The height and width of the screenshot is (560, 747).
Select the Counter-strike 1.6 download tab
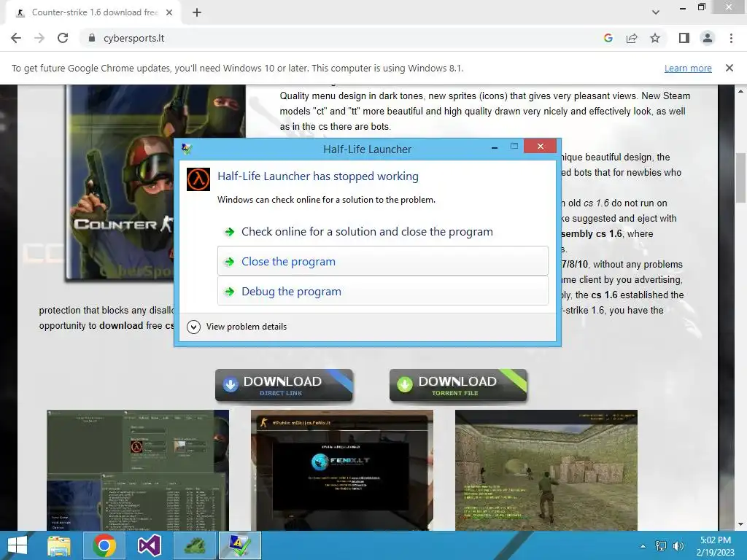pos(94,12)
